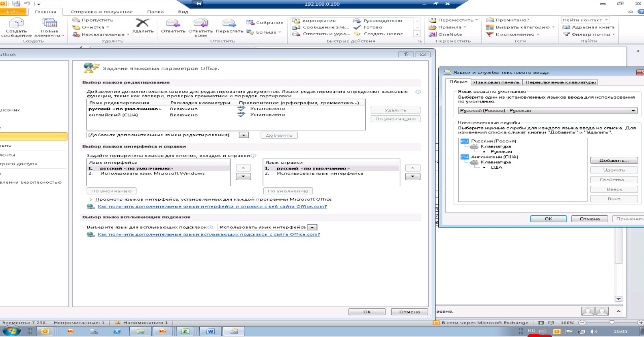Image resolution: width=644 pixels, height=337 pixels.
Task: Click the Добавить... button in input services
Action: (x=614, y=161)
